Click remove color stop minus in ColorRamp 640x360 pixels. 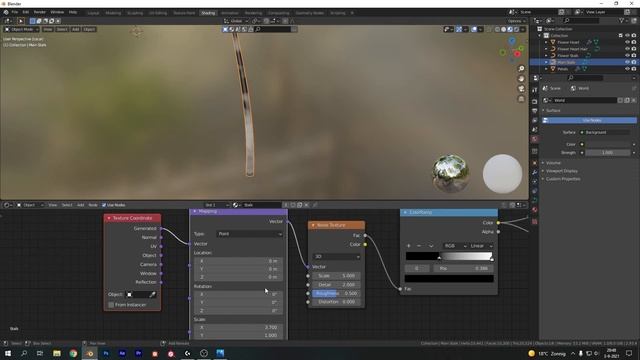point(419,246)
